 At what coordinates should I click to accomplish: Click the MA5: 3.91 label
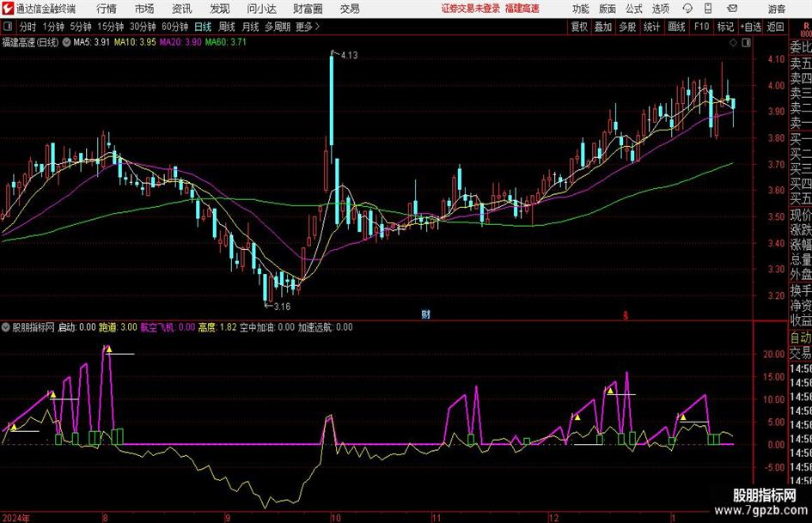click(x=92, y=42)
